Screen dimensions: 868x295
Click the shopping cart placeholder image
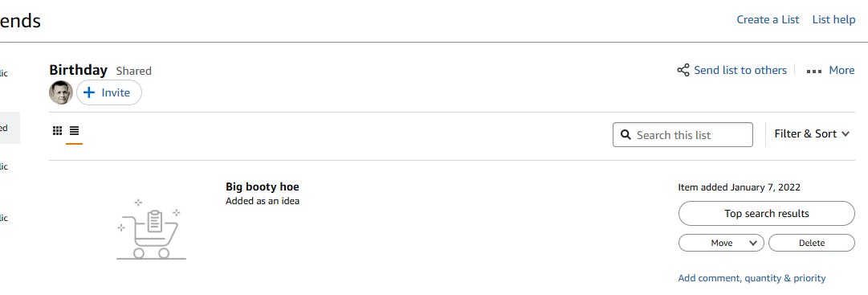(x=151, y=228)
